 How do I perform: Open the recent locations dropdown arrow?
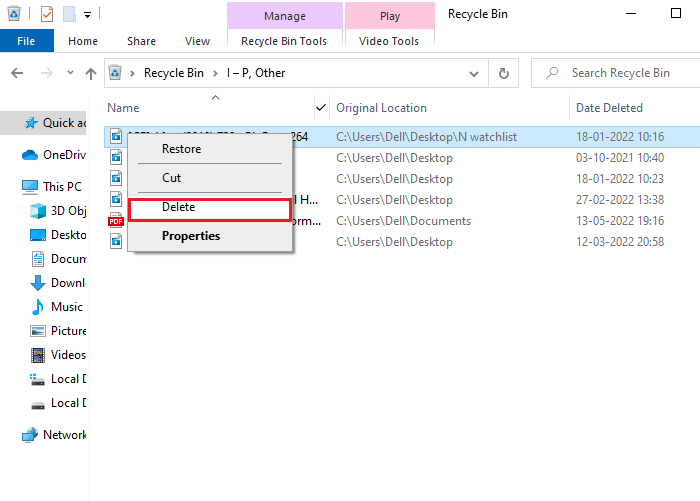pos(70,72)
